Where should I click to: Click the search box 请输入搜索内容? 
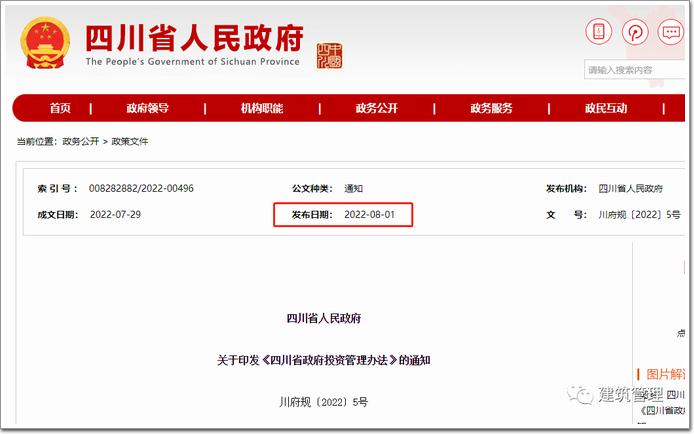(x=634, y=70)
